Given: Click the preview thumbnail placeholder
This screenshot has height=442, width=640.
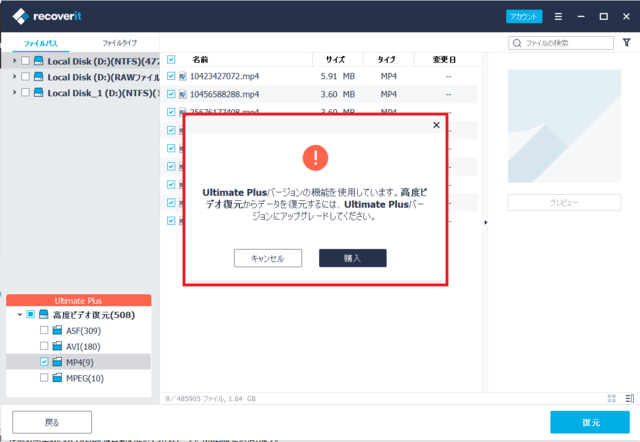Looking at the screenshot, I should 564,126.
